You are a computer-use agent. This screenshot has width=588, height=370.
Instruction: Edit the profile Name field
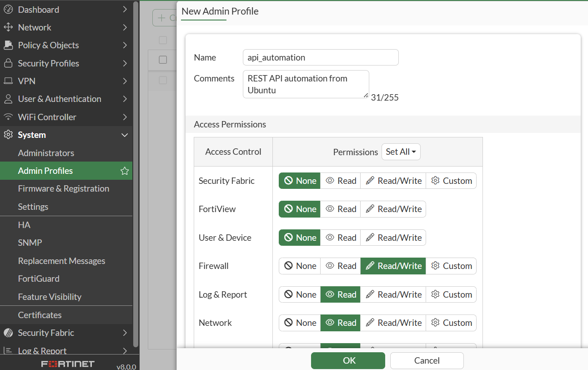coord(321,58)
